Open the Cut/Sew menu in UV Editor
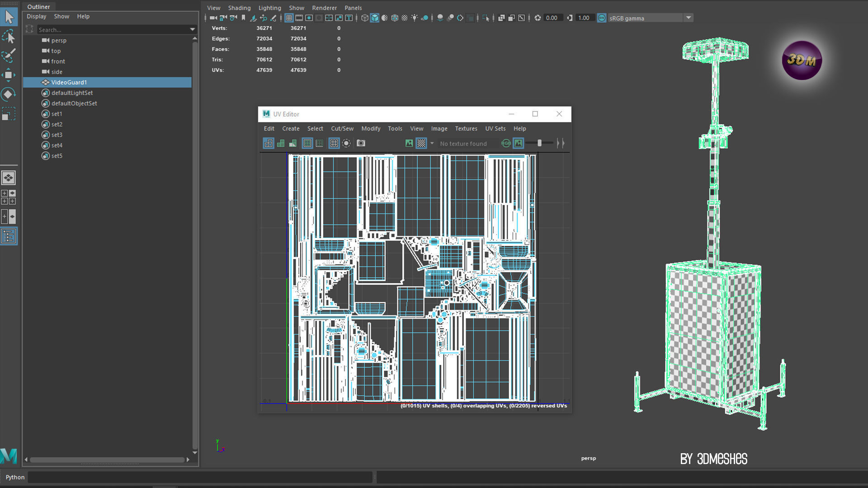 click(342, 128)
